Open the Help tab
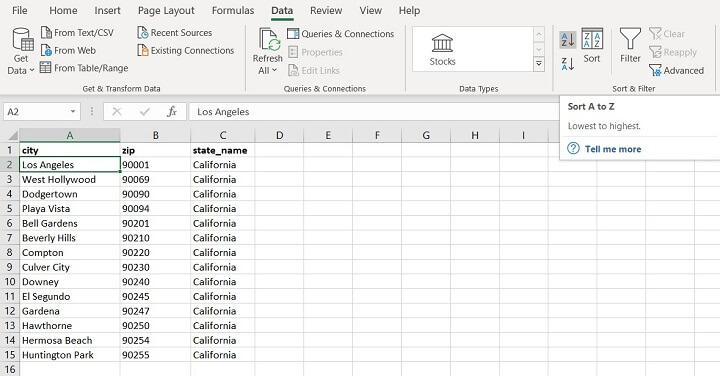Image resolution: width=720 pixels, height=376 pixels. (x=409, y=11)
